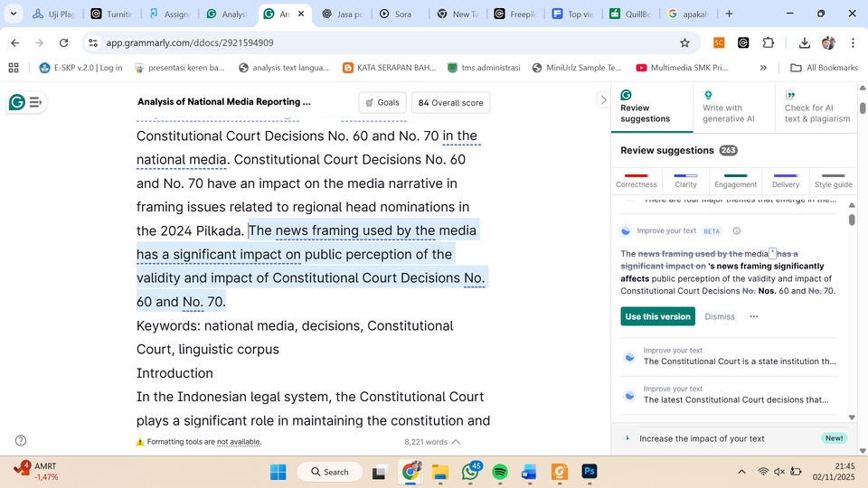The width and height of the screenshot is (868, 488).
Task: Open the Goals settings button
Action: [x=382, y=103]
